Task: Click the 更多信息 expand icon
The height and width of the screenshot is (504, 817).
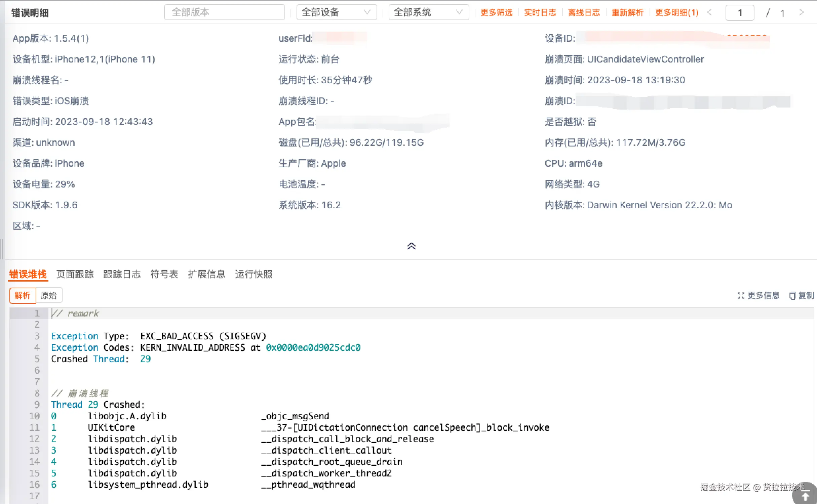Action: click(x=741, y=296)
